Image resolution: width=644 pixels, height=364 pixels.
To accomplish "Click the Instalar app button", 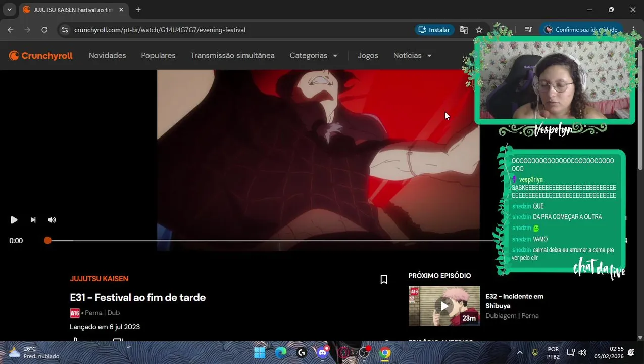I will tap(433, 30).
